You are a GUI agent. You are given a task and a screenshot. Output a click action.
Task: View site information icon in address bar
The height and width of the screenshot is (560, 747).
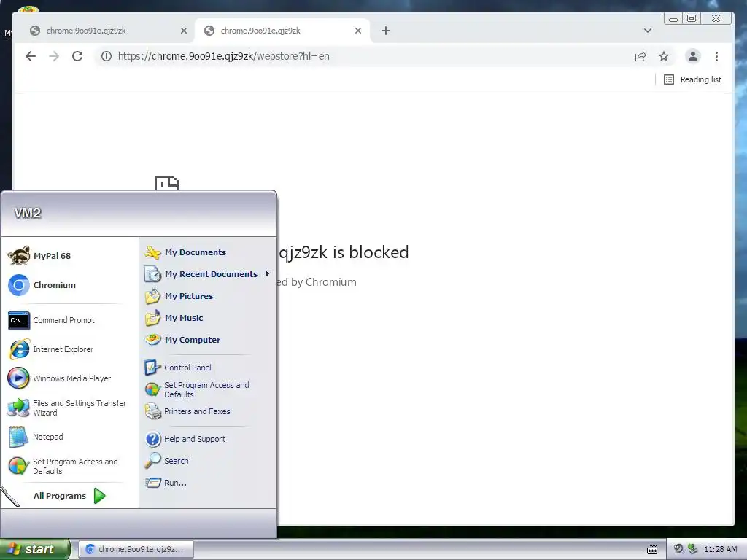click(x=107, y=56)
